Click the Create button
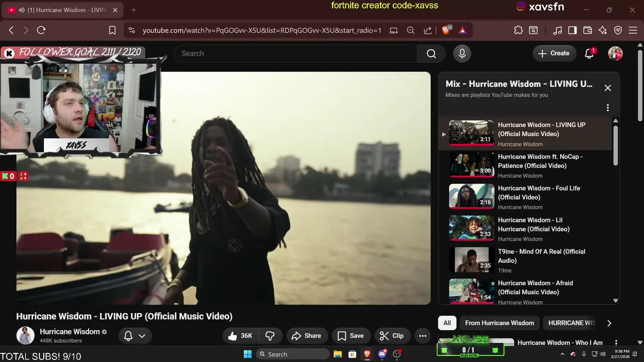Screen dimensions: 644x362 coord(554,53)
